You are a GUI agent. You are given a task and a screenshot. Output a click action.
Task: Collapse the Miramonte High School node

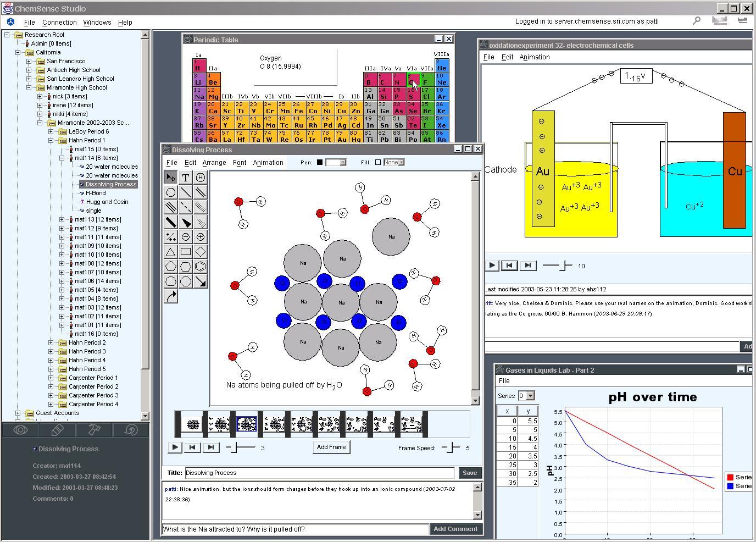(29, 87)
